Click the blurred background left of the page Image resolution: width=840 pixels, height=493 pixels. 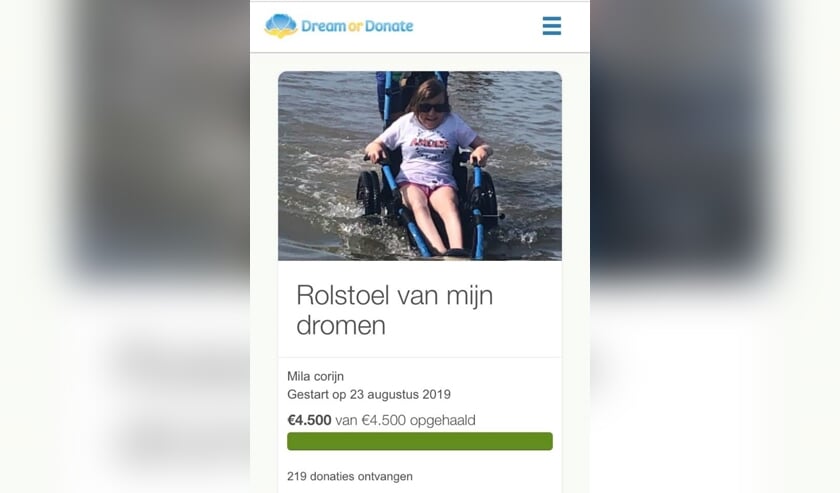(125, 246)
